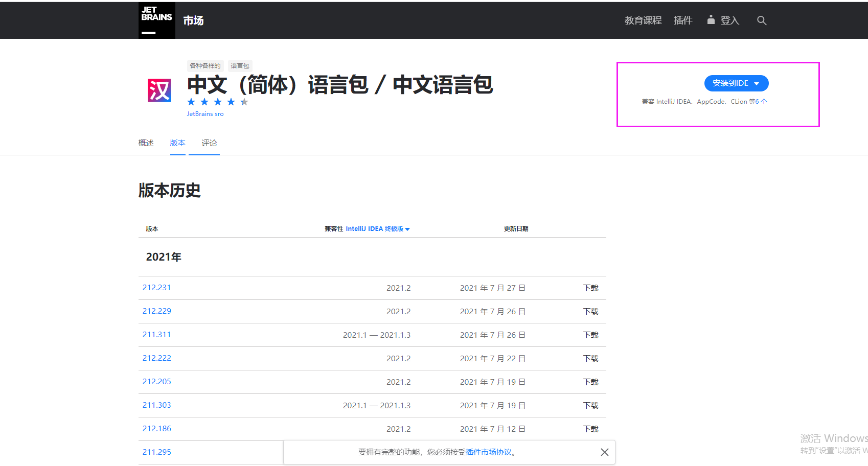This screenshot has height=466, width=868.
Task: Click the 汉 plugin logo icon
Action: (x=159, y=90)
